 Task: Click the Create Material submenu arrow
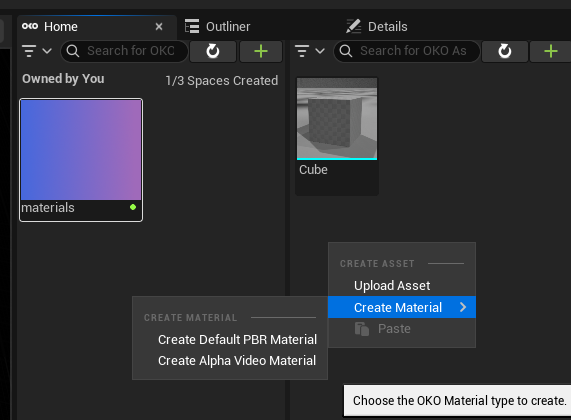(463, 307)
